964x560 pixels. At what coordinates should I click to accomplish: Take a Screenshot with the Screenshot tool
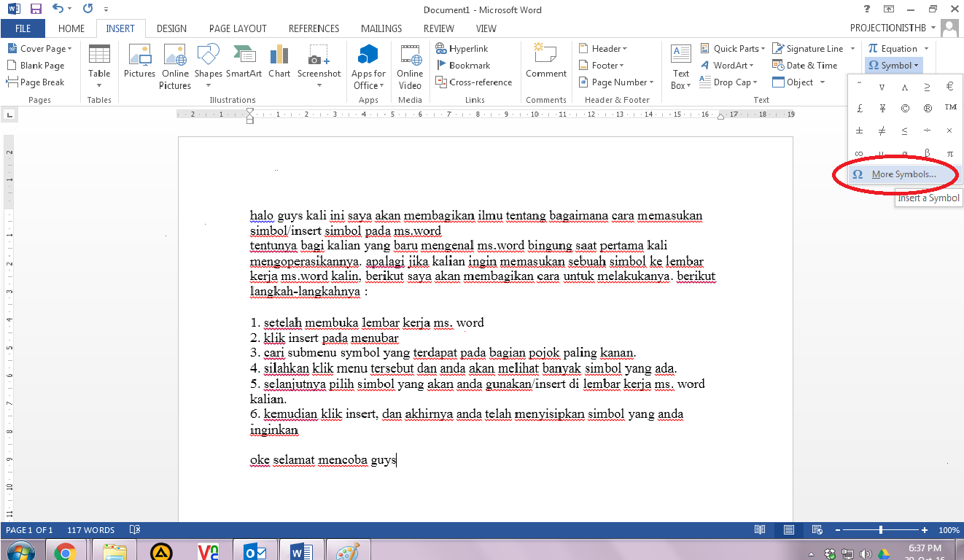pyautogui.click(x=319, y=66)
